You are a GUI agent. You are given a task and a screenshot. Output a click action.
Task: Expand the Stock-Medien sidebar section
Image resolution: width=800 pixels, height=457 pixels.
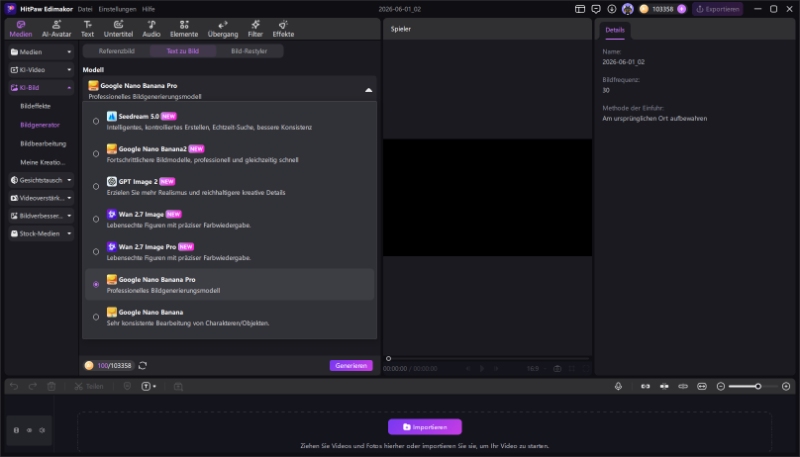click(41, 234)
